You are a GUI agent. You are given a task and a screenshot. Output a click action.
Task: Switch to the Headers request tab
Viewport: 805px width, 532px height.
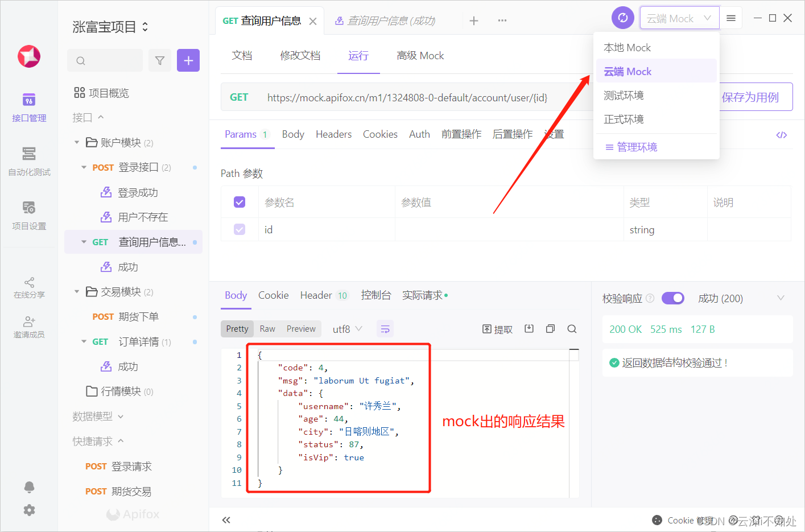(333, 134)
